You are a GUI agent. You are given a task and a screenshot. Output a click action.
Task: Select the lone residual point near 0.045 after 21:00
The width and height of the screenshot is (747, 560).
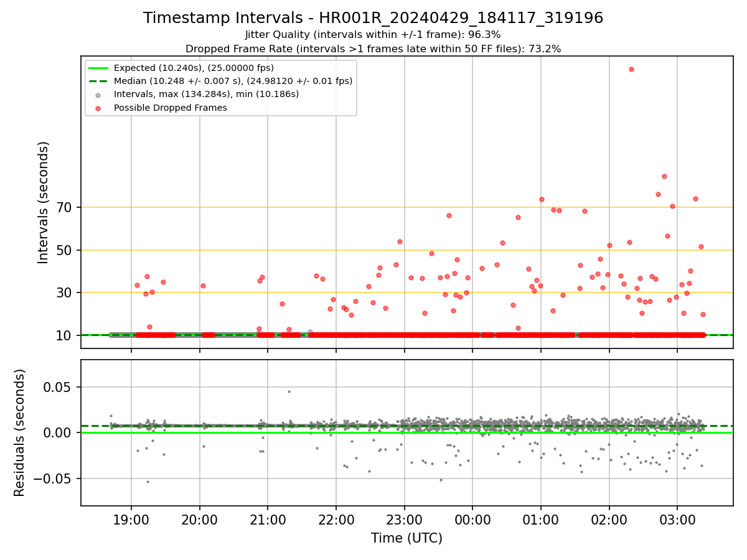[x=289, y=391]
